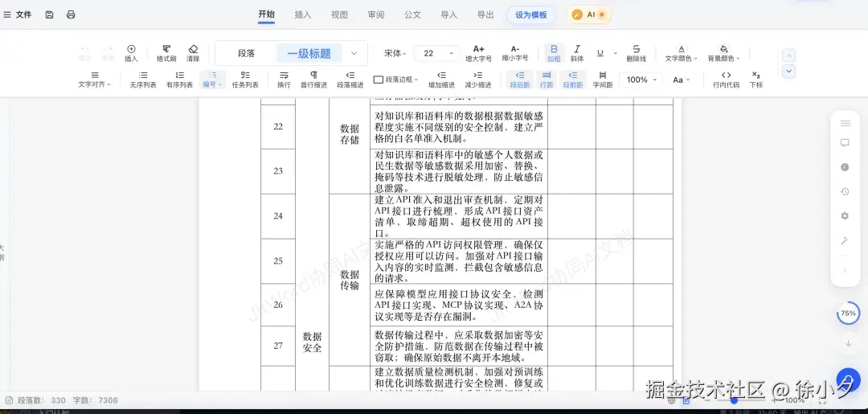Click the magic wand icon in sidebar

845,240
